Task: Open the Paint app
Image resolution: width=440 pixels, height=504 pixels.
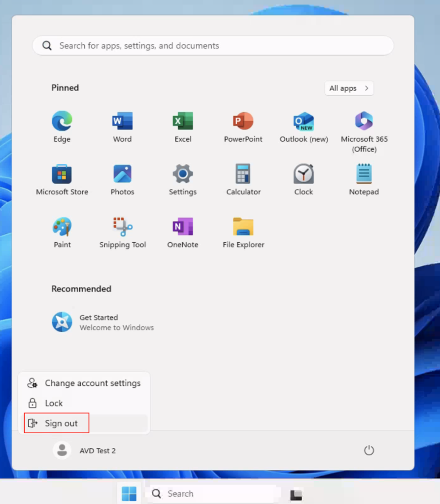Action: pos(62,232)
